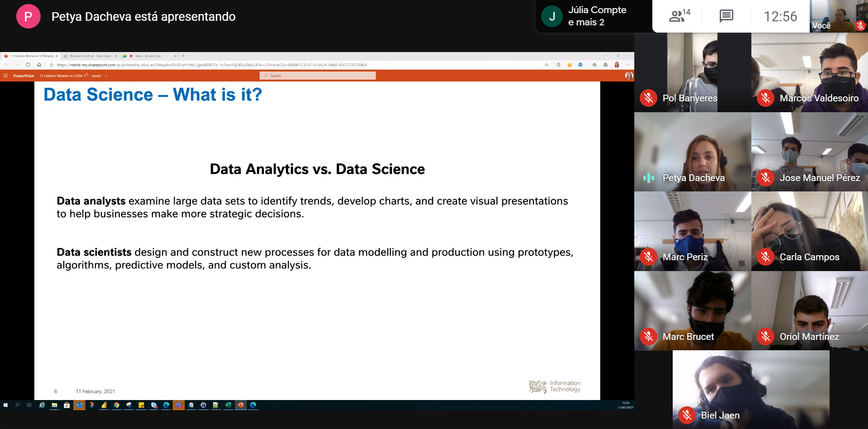Open the participants list showing 14 people
Viewport: 868px width, 429px height.
tap(679, 16)
